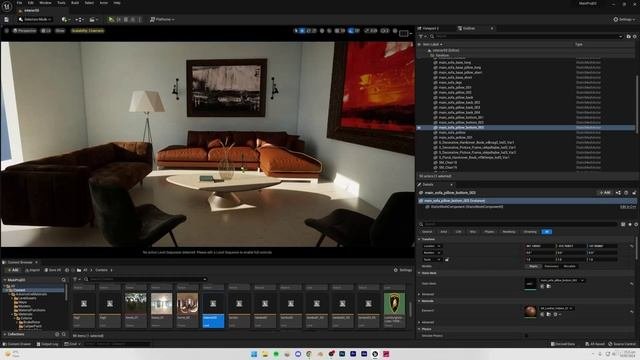Screen dimensions: 640x360
Task: Click the Outliner search field
Action: pos(526,36)
